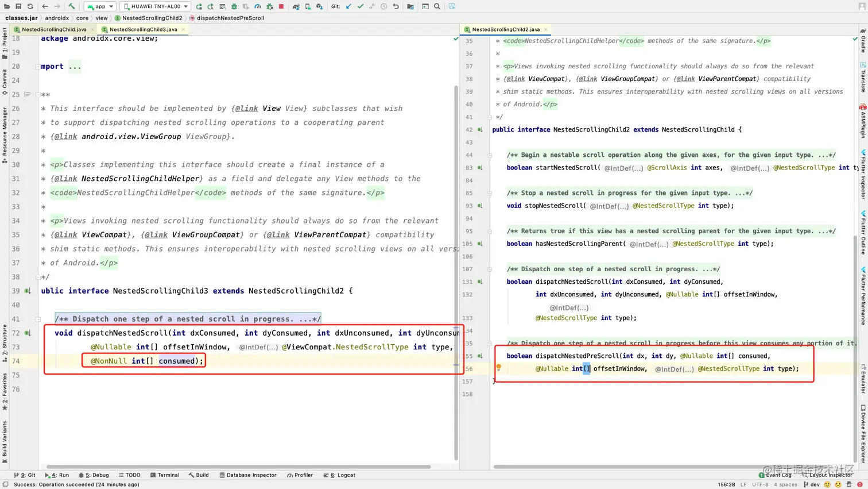The height and width of the screenshot is (489, 868).
Task: Click the red error notification icon
Action: point(860,484)
